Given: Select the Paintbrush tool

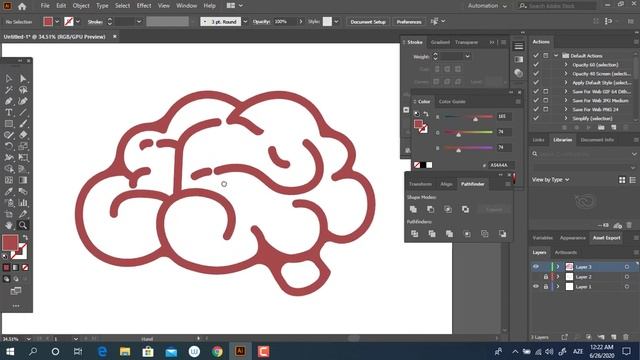Looking at the screenshot, I should click(x=23, y=124).
